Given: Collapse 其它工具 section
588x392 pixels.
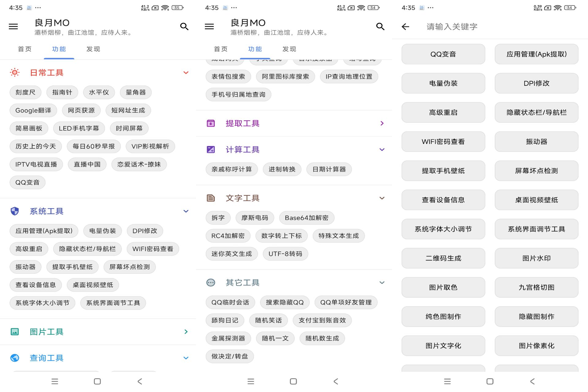Looking at the screenshot, I should coord(382,282).
